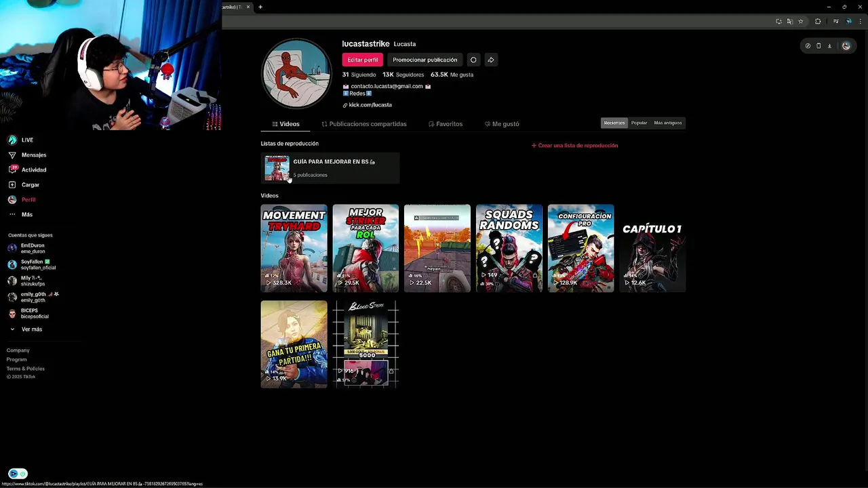Click the download icon in floating pill

[x=829, y=46]
